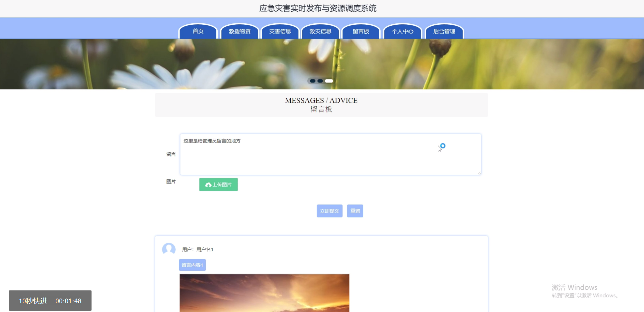644x312 pixels.
Task: Open the 首页 navigation tab
Action: (198, 31)
